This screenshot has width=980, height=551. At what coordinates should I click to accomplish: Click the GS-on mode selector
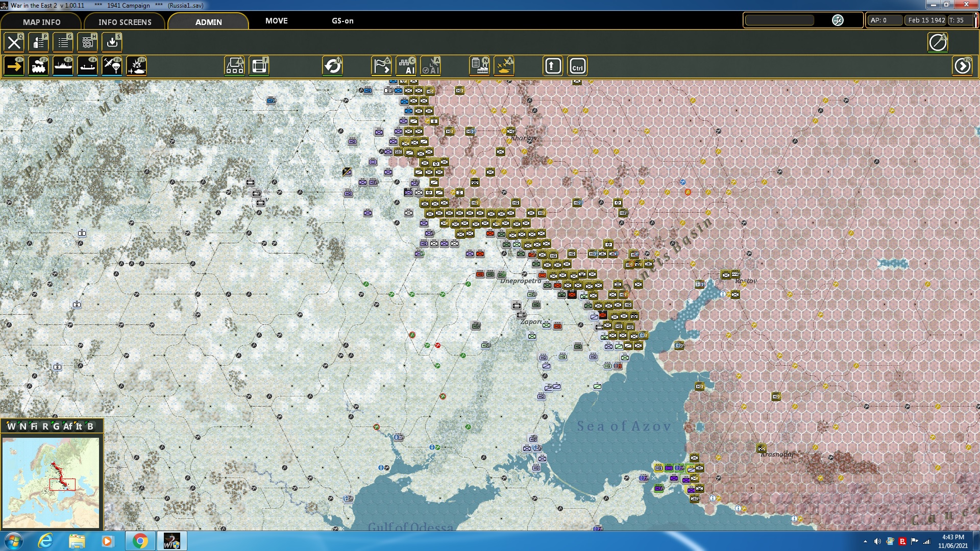point(342,21)
